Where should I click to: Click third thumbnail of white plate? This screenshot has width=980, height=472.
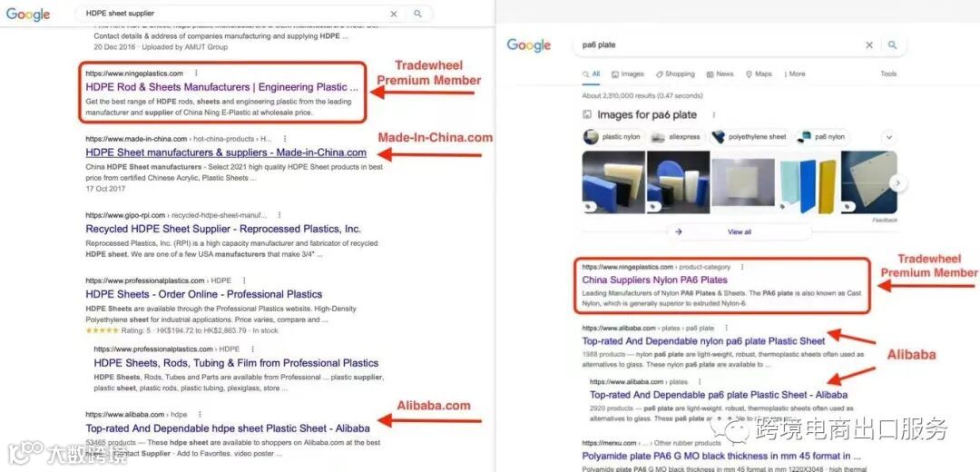tap(743, 182)
